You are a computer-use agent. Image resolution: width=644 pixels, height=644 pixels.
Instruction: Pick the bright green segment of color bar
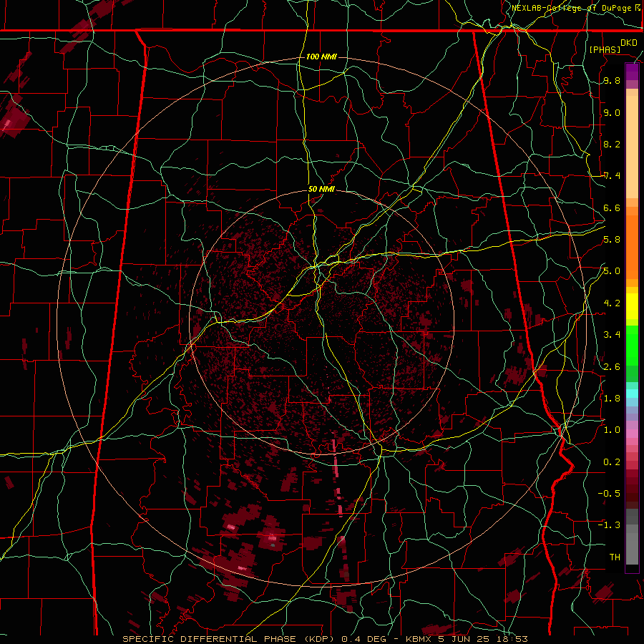pyautogui.click(x=632, y=346)
